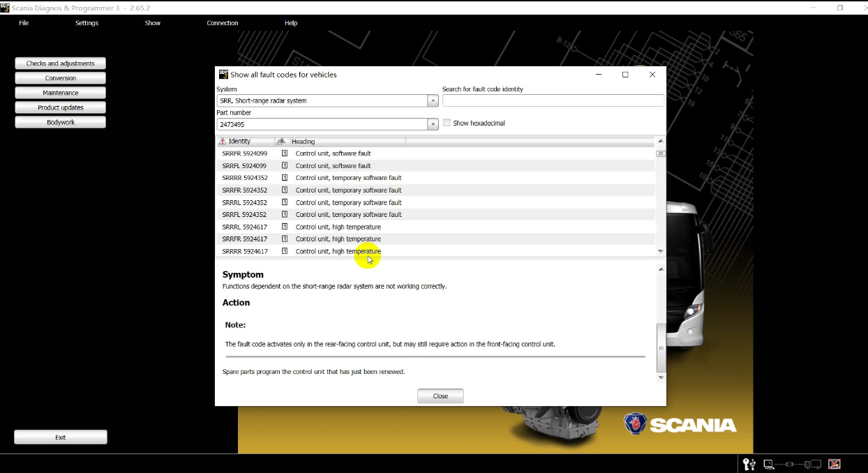Open the Show menu
Screen dimensions: 868x473
click(153, 23)
